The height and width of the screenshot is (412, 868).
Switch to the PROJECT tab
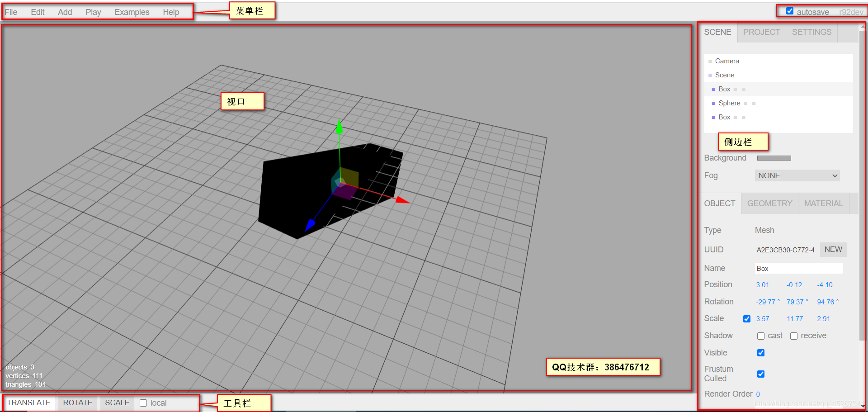click(x=761, y=32)
